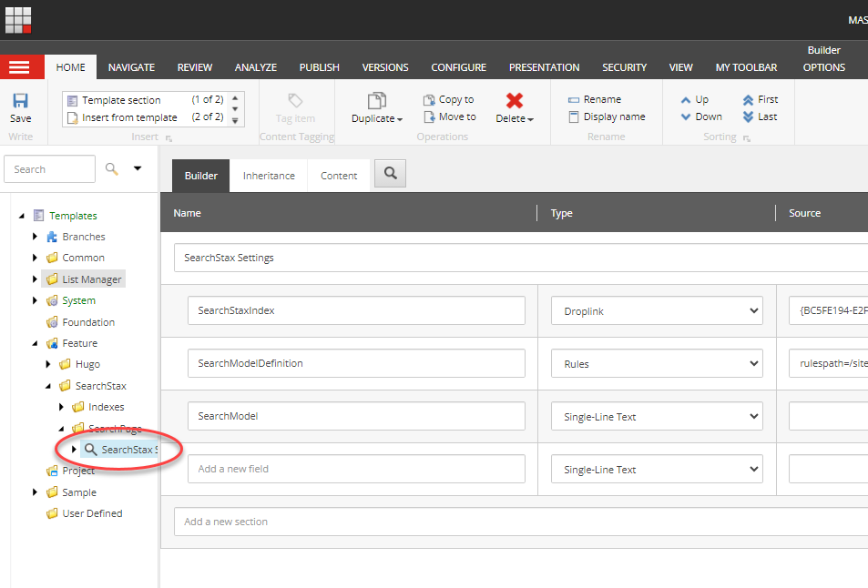Screen dimensions: 868x588
Task: Select the User Defined folder
Action: point(92,513)
